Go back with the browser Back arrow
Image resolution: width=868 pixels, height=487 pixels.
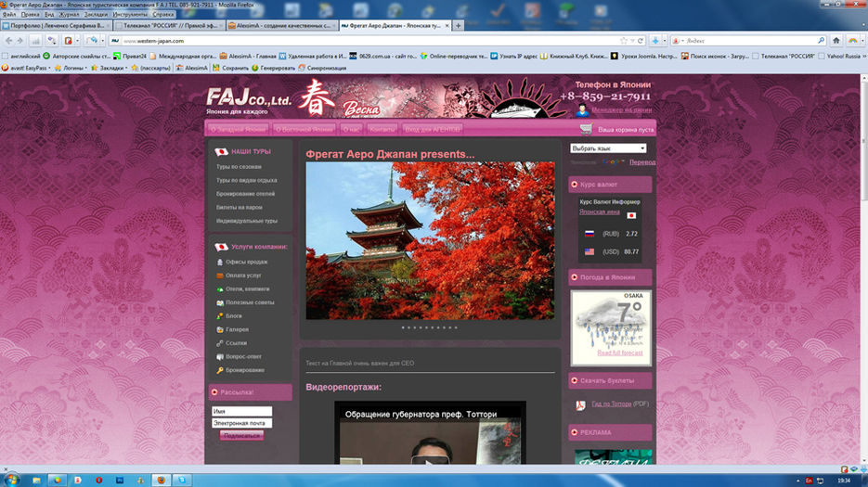click(x=8, y=41)
